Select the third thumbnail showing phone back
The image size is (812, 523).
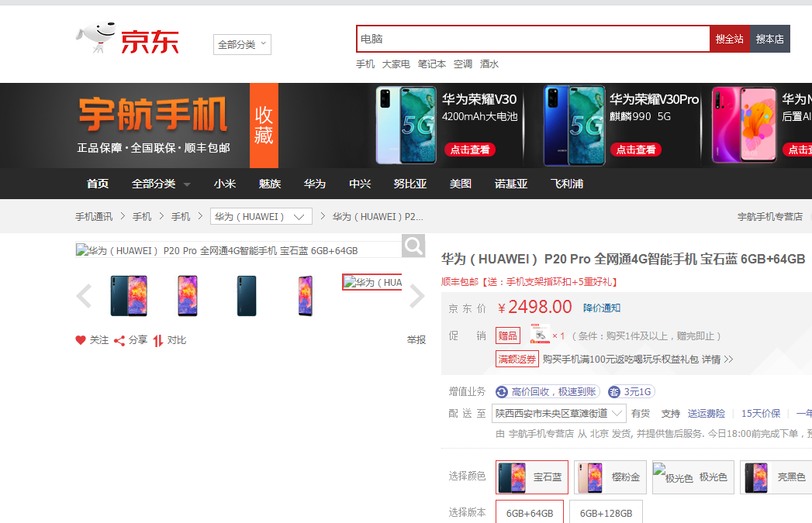click(247, 296)
